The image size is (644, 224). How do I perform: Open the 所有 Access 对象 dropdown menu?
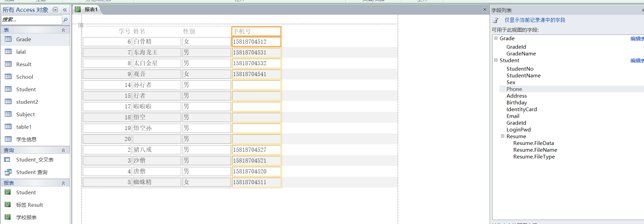[x=55, y=10]
